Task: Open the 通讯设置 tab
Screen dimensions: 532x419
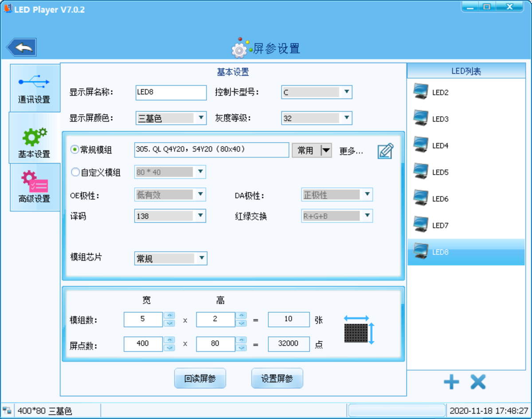Action: pyautogui.click(x=35, y=87)
